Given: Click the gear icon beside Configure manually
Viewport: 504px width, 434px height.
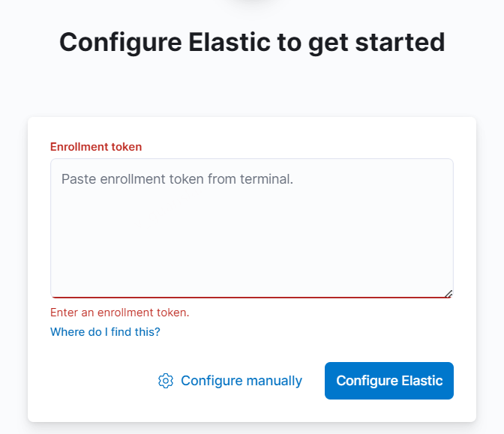Looking at the screenshot, I should pyautogui.click(x=166, y=381).
